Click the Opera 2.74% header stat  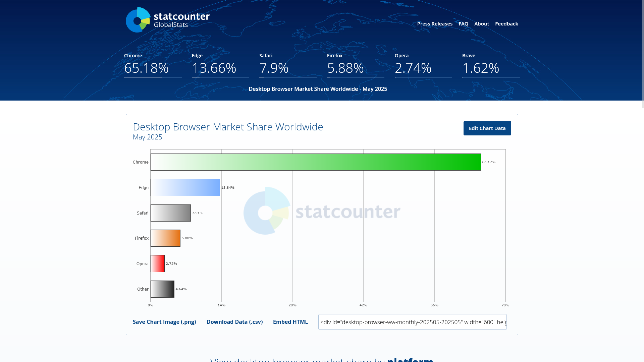point(423,65)
